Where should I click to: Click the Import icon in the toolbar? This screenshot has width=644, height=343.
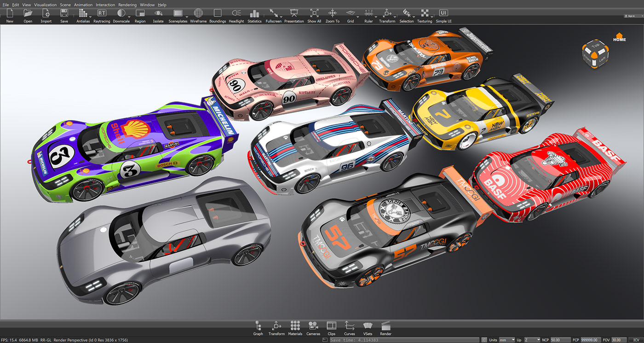click(x=46, y=15)
